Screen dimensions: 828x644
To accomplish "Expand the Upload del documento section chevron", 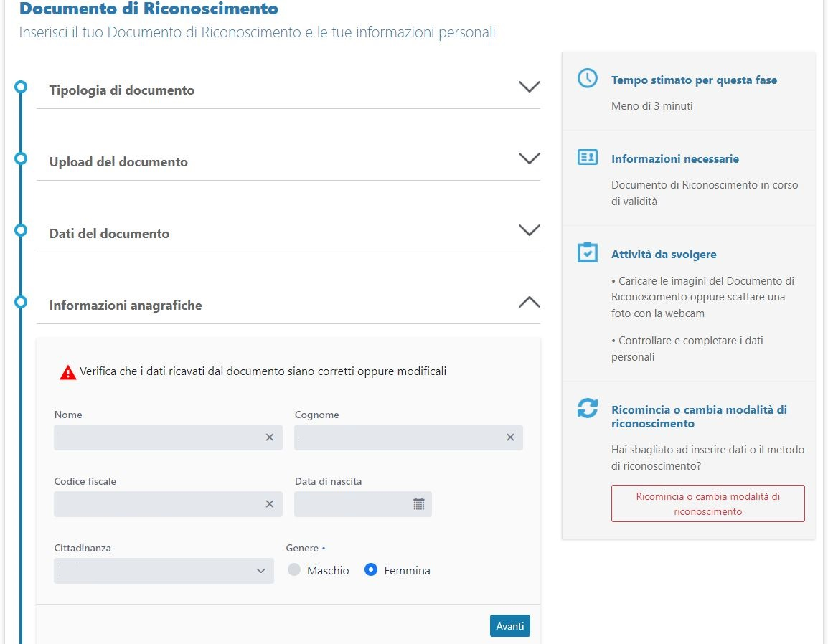I will coord(529,158).
